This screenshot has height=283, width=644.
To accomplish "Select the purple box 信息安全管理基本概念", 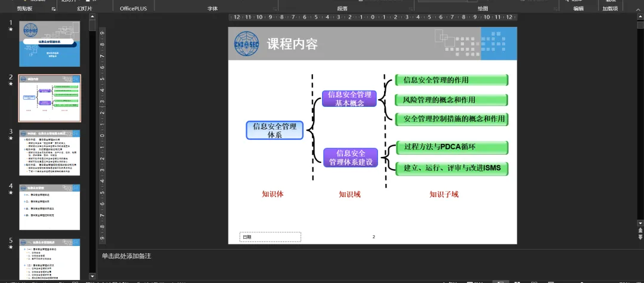I will pos(349,99).
